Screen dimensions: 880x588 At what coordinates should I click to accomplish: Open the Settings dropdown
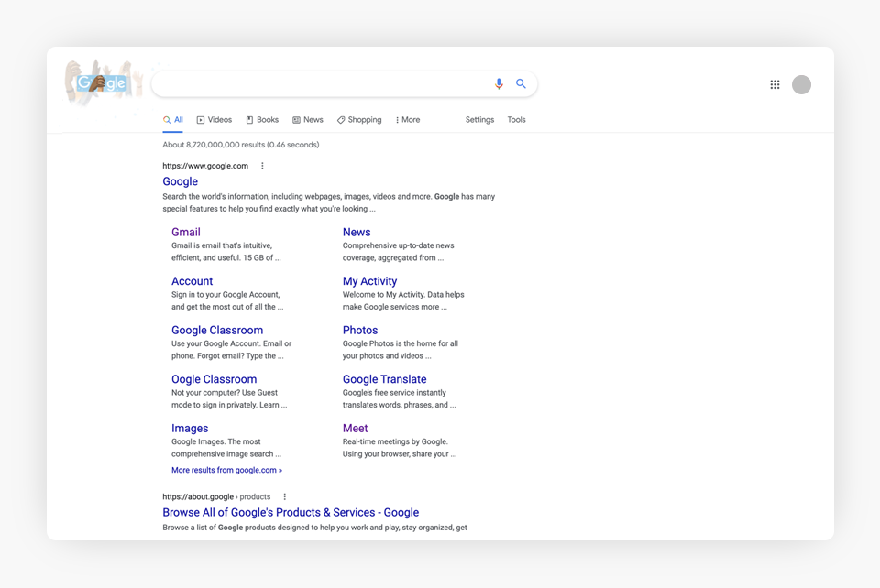479,120
